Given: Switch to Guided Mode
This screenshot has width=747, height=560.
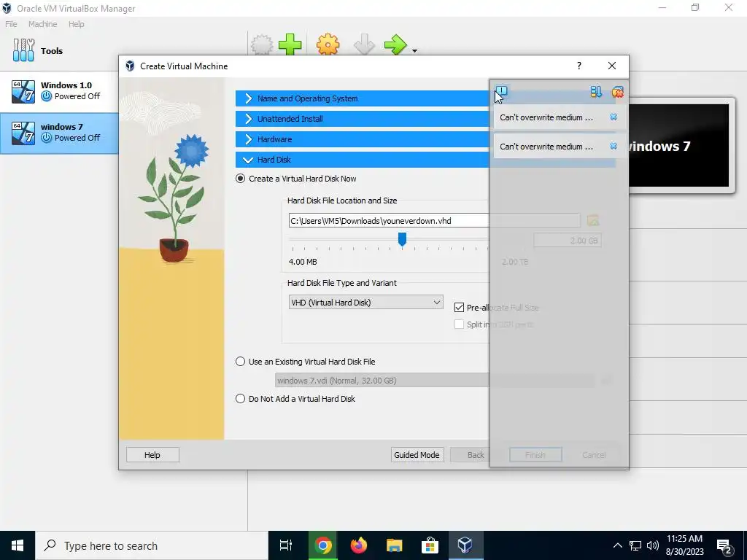Looking at the screenshot, I should [417, 455].
